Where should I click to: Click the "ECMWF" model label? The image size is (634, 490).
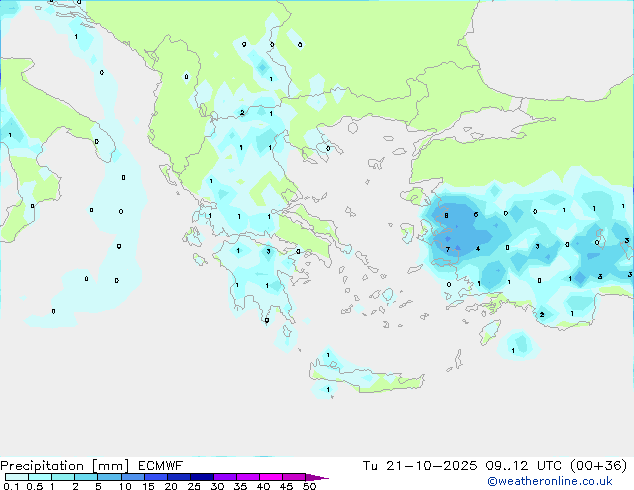(160, 466)
